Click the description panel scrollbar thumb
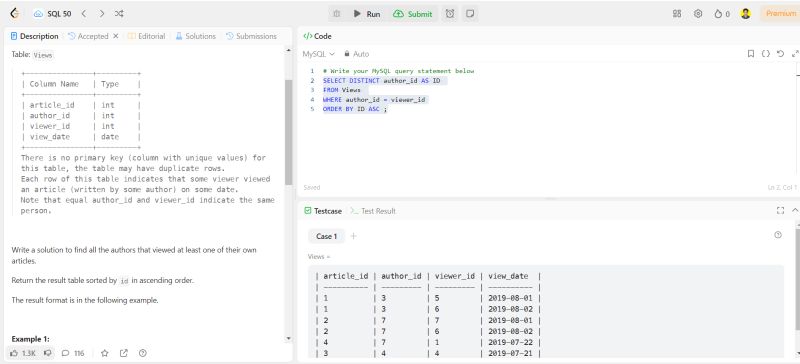 coord(288,132)
